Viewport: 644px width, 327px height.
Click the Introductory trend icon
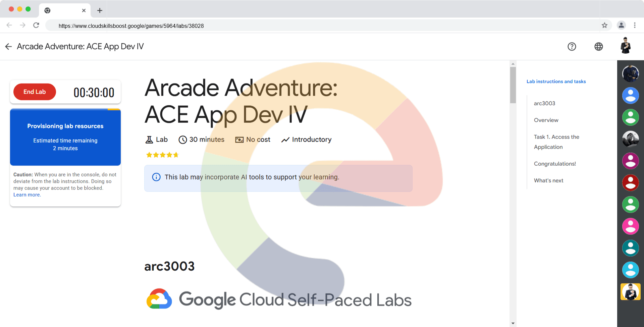click(x=285, y=140)
